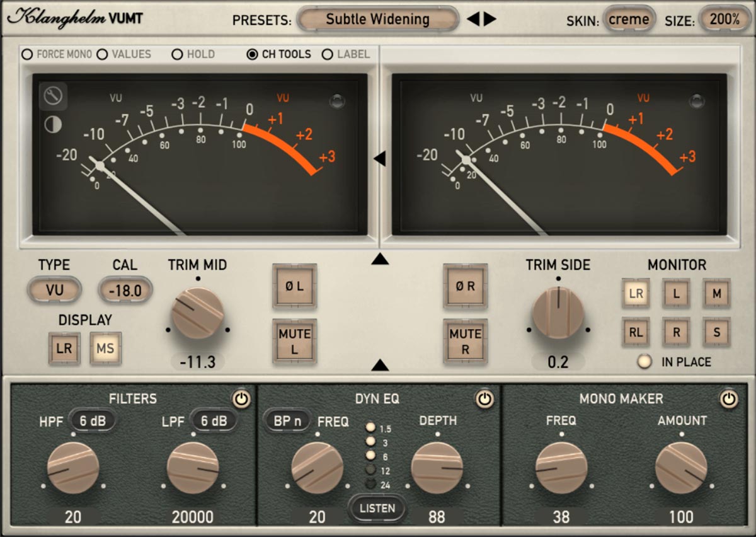
Task: Enable the LABEL option
Action: [346, 54]
